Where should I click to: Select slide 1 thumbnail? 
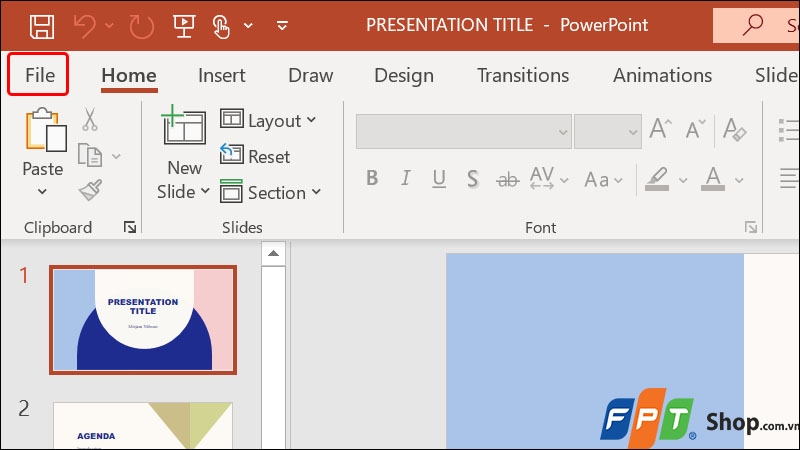coord(143,320)
